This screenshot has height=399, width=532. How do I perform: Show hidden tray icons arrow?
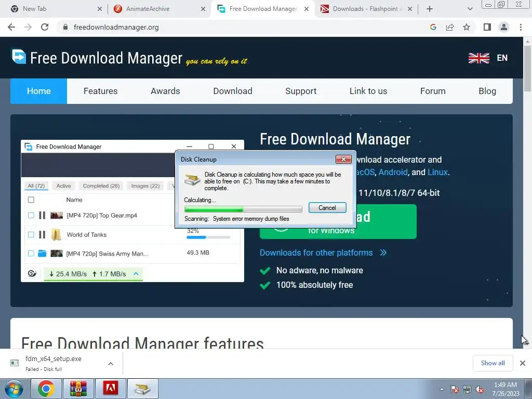442,389
